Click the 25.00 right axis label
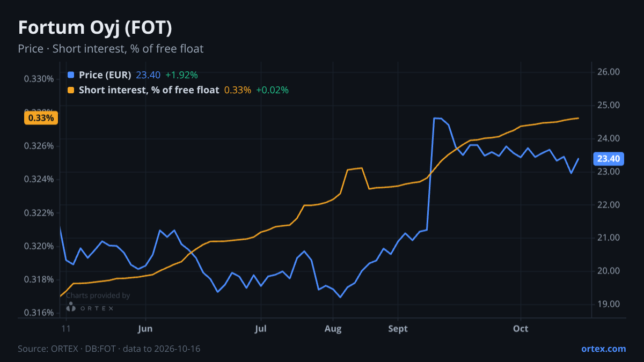Screen dimensions: 644x362 click(609, 105)
